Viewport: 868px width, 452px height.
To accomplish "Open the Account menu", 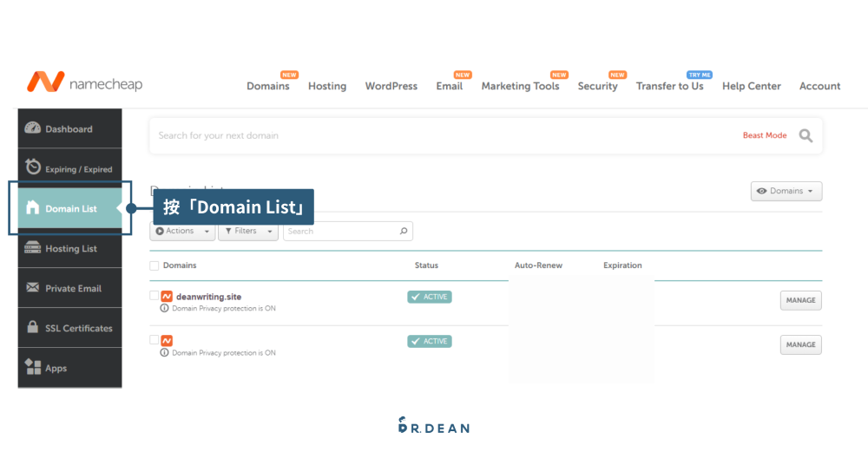I will click(819, 87).
